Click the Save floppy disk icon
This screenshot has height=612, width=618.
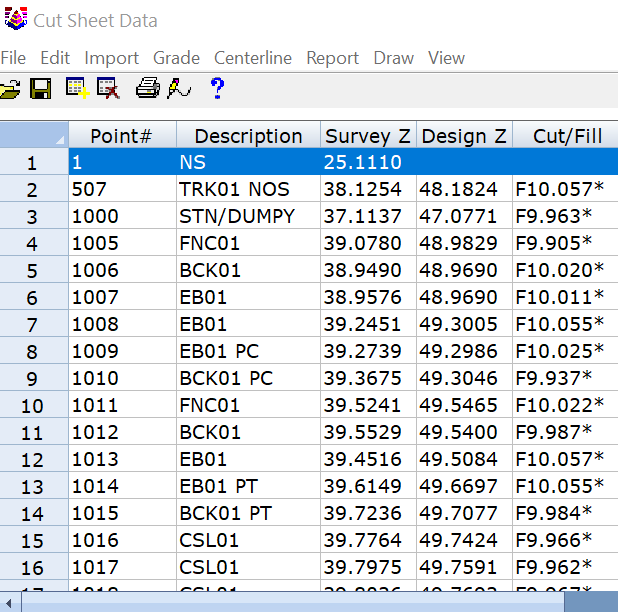[41, 89]
